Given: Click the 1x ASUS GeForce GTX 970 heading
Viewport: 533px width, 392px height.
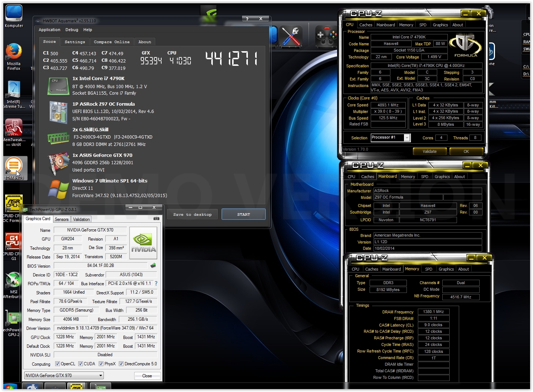Looking at the screenshot, I should [x=102, y=155].
